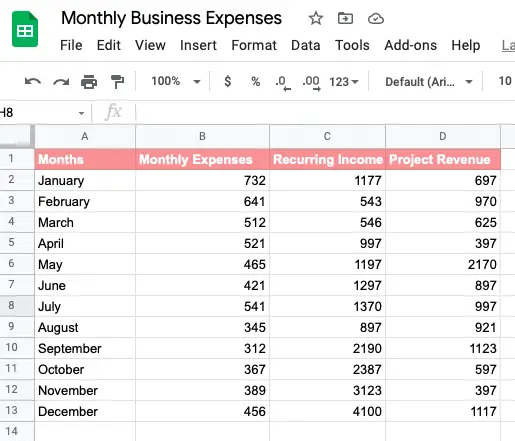Screen dimensions: 515x441
Task: Open the 123 more formats dropdown
Action: (344, 82)
